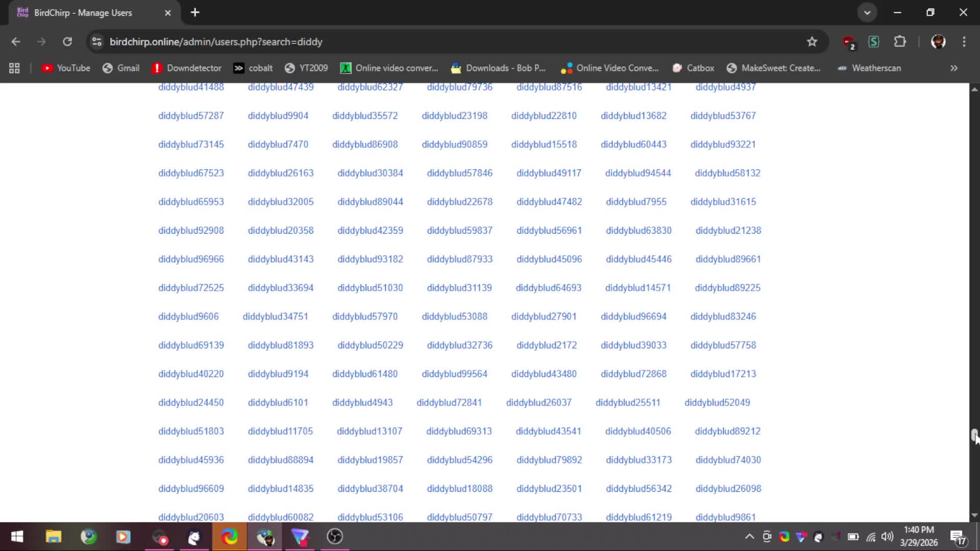Click the Downdetector bookmark
The width and height of the screenshot is (980, 551).
[187, 68]
